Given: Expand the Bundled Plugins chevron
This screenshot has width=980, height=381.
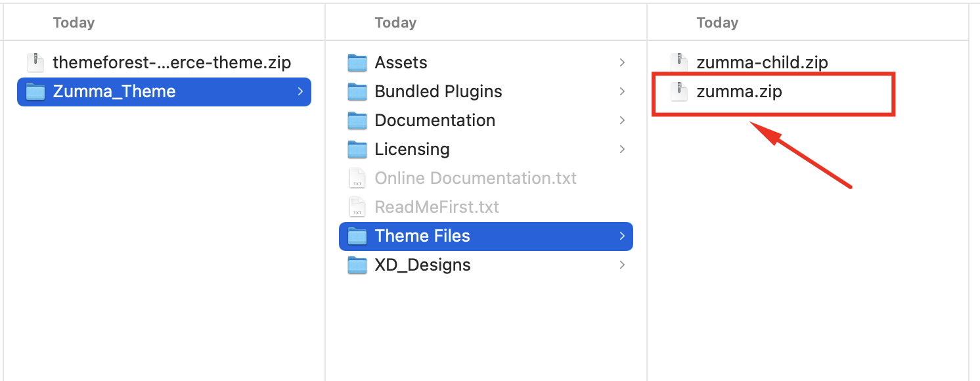Looking at the screenshot, I should [621, 91].
